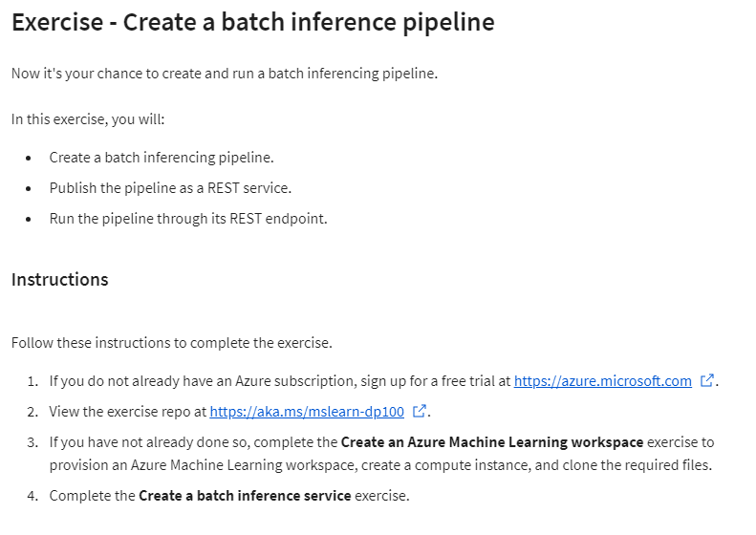Click the 'Now it's your chance' intro paragraph
This screenshot has width=756, height=535.
coord(224,74)
